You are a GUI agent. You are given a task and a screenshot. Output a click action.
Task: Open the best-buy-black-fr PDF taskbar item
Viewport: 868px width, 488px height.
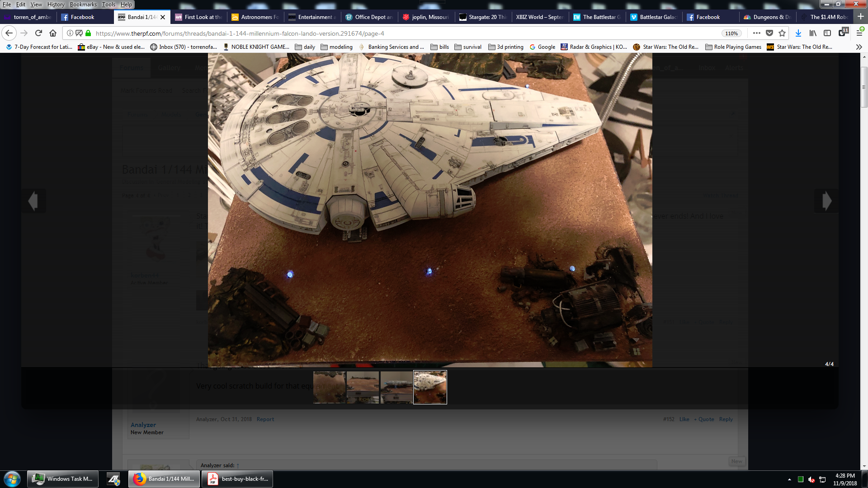pyautogui.click(x=237, y=479)
